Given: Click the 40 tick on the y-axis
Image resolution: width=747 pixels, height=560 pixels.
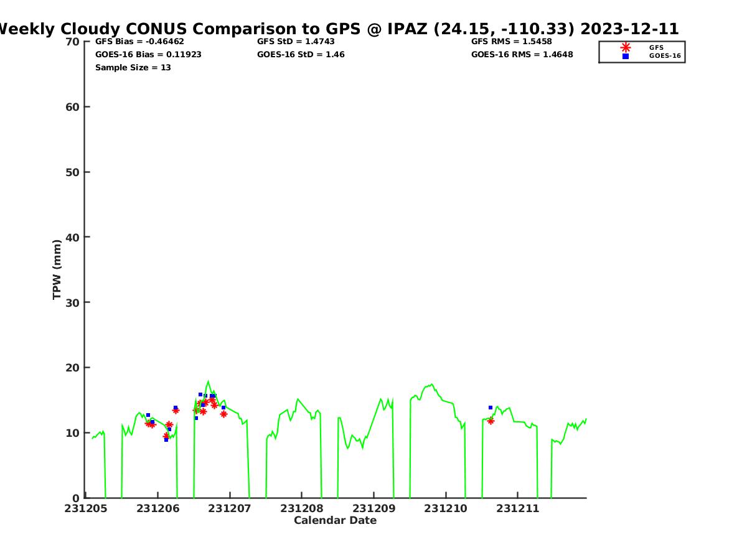Looking at the screenshot, I should (72, 237).
